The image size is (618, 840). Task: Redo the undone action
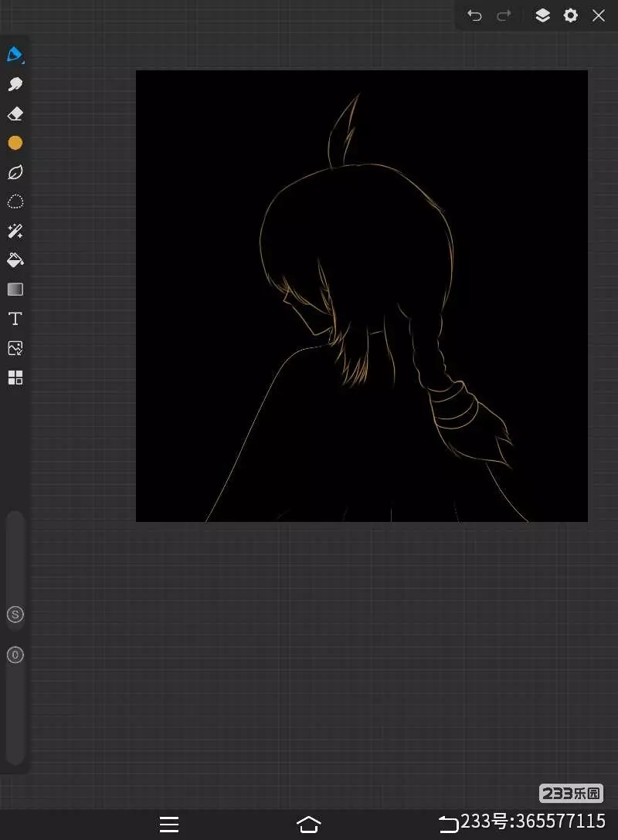coord(504,15)
